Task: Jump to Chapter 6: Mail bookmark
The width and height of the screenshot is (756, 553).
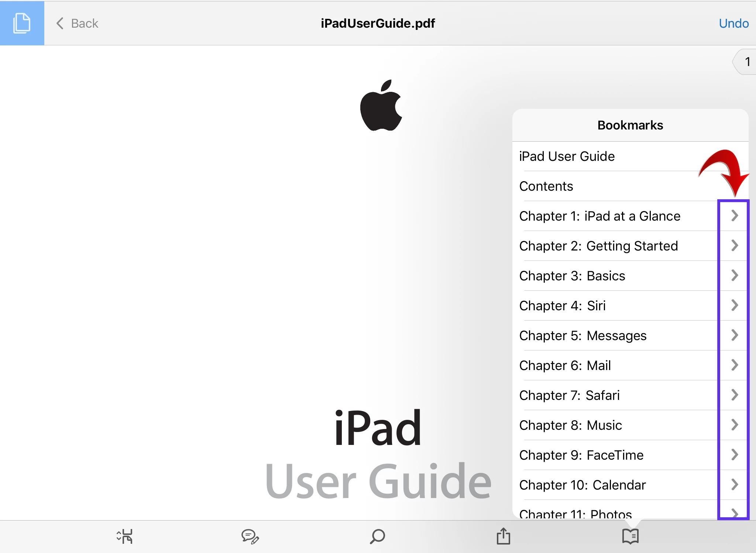Action: coord(565,366)
